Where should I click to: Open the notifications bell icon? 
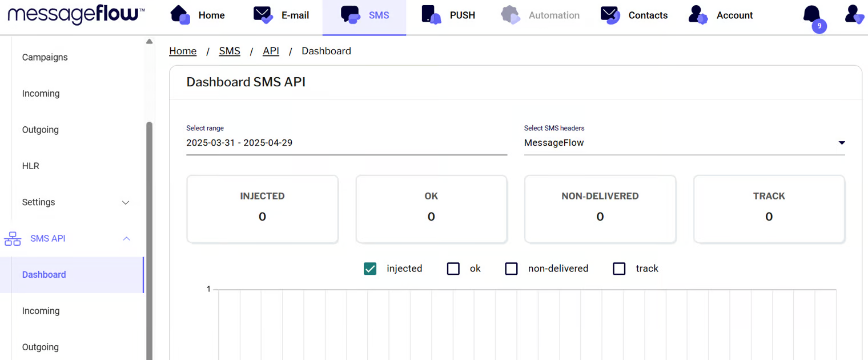click(811, 15)
